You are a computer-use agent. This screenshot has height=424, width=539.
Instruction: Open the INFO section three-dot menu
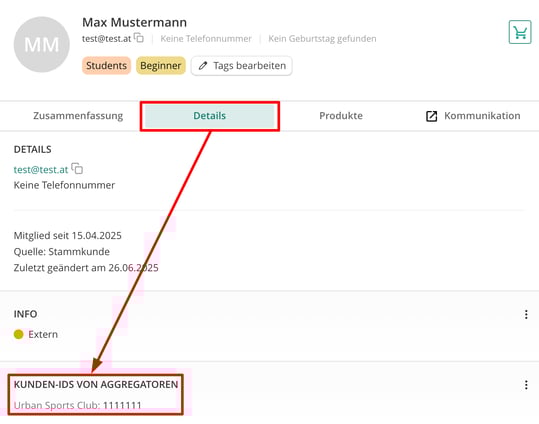pos(526,314)
